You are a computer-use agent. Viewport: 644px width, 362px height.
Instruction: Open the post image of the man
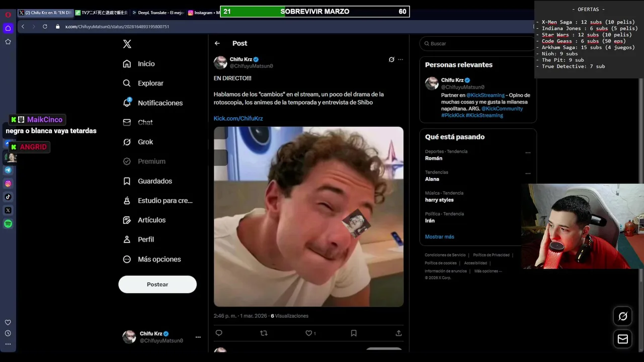[308, 217]
